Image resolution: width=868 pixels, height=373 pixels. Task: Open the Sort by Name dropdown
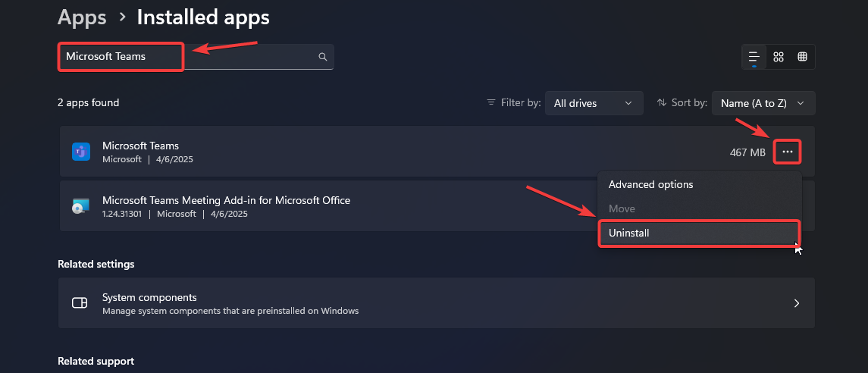click(x=763, y=103)
